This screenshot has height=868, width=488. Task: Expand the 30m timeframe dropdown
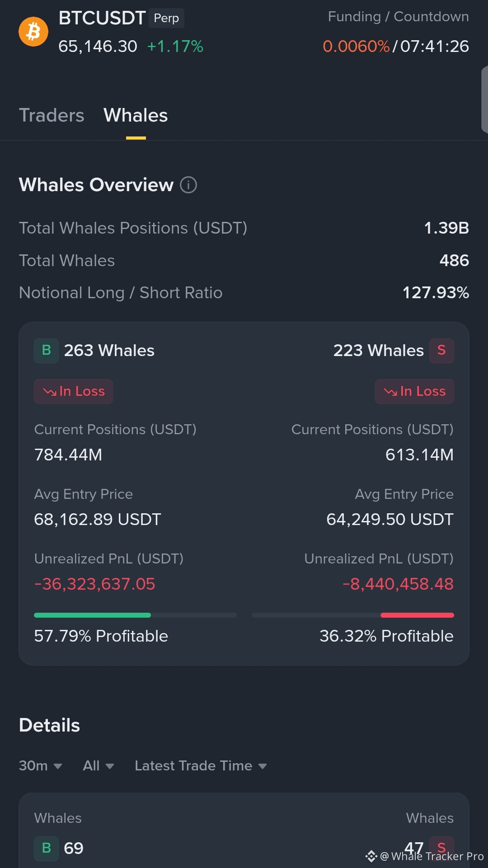[40, 766]
